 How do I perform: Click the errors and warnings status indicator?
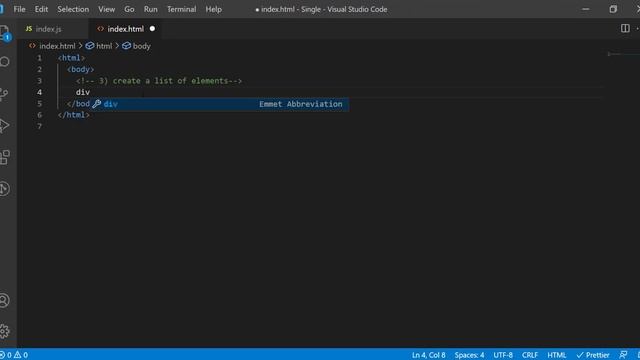tap(14, 355)
